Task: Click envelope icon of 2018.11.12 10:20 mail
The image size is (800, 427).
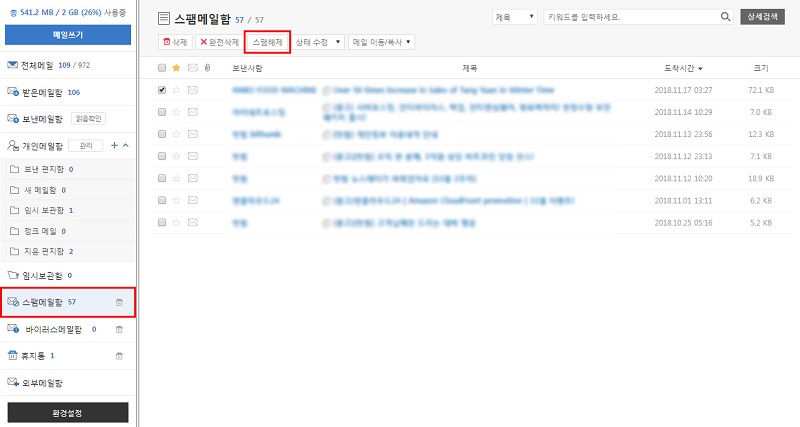Action: point(192,178)
